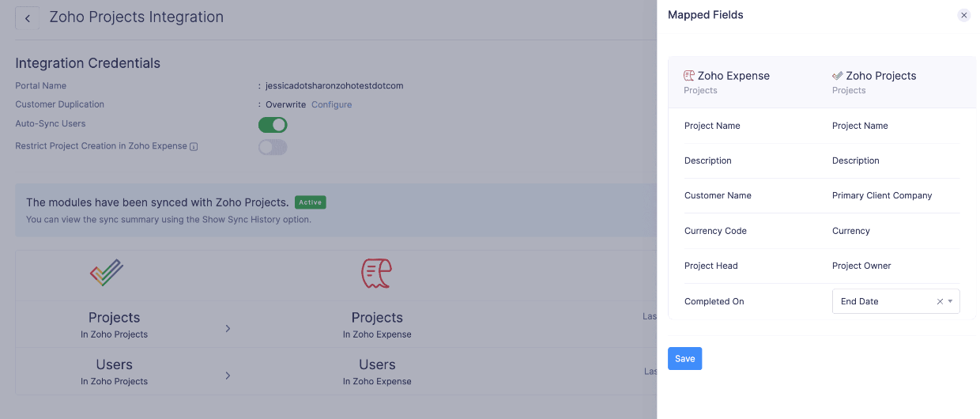Screen dimensions: 980x419
Task: Clear the End Date selection
Action: 940,301
